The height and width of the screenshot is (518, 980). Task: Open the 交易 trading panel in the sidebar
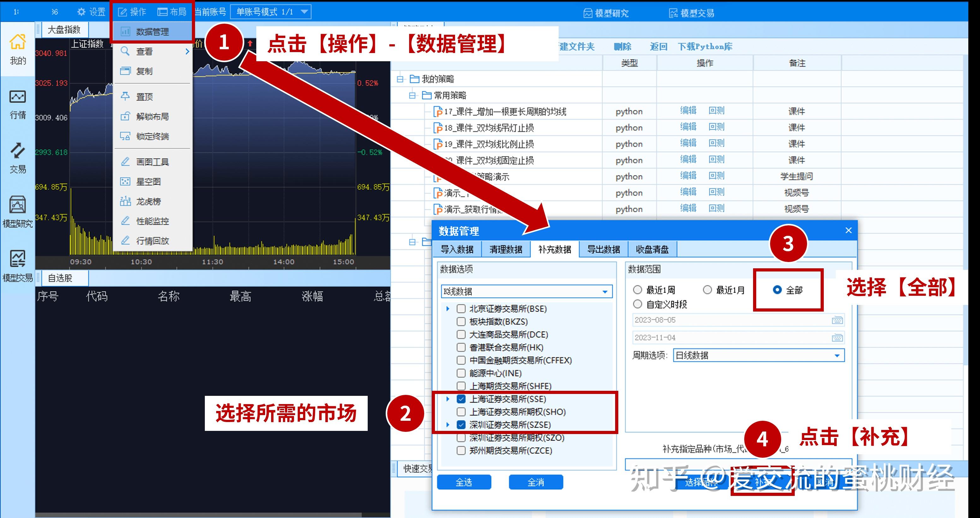tap(17, 160)
